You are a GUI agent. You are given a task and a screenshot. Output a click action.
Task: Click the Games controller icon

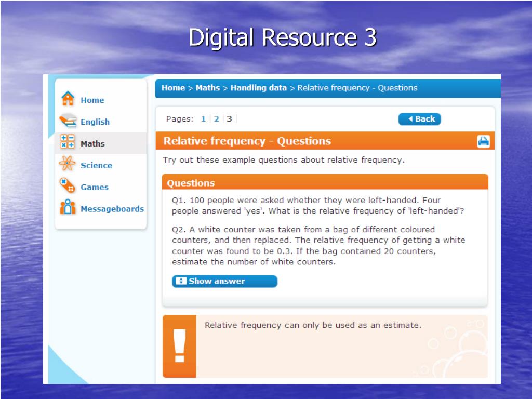coord(67,185)
